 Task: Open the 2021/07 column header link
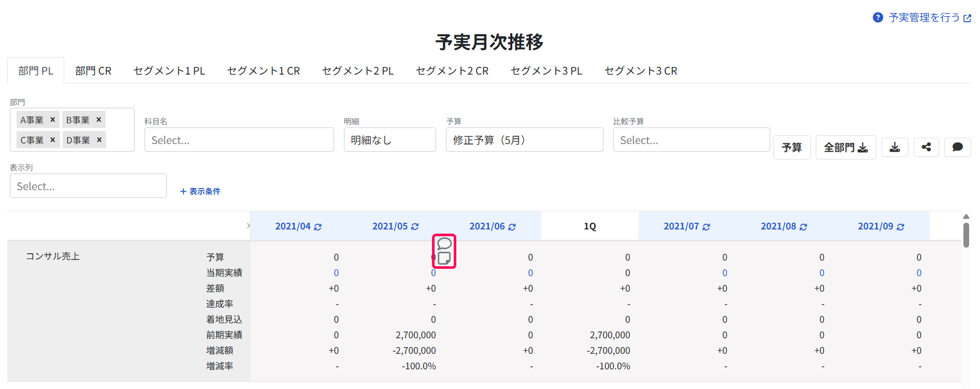pyautogui.click(x=681, y=226)
